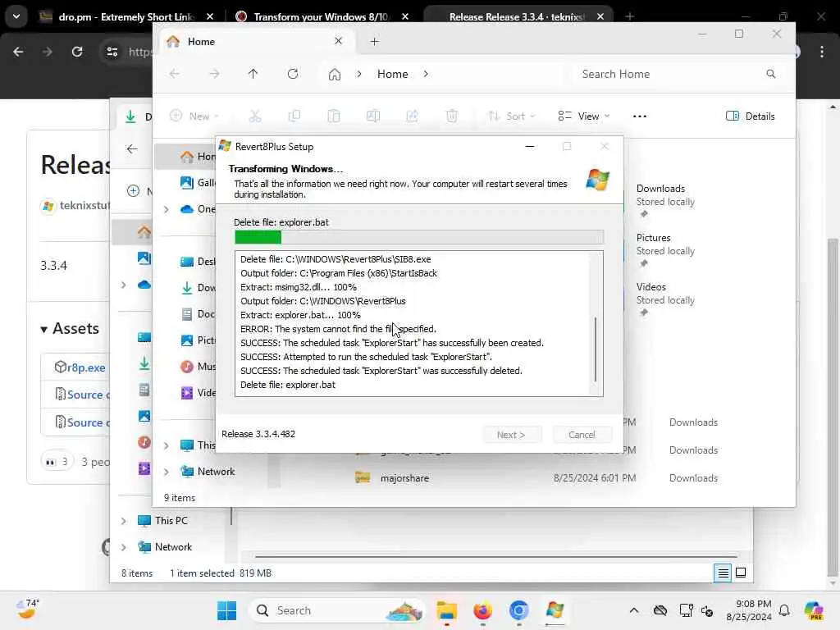This screenshot has height=630, width=840.
Task: Open Firefox from the taskbar
Action: click(482, 610)
